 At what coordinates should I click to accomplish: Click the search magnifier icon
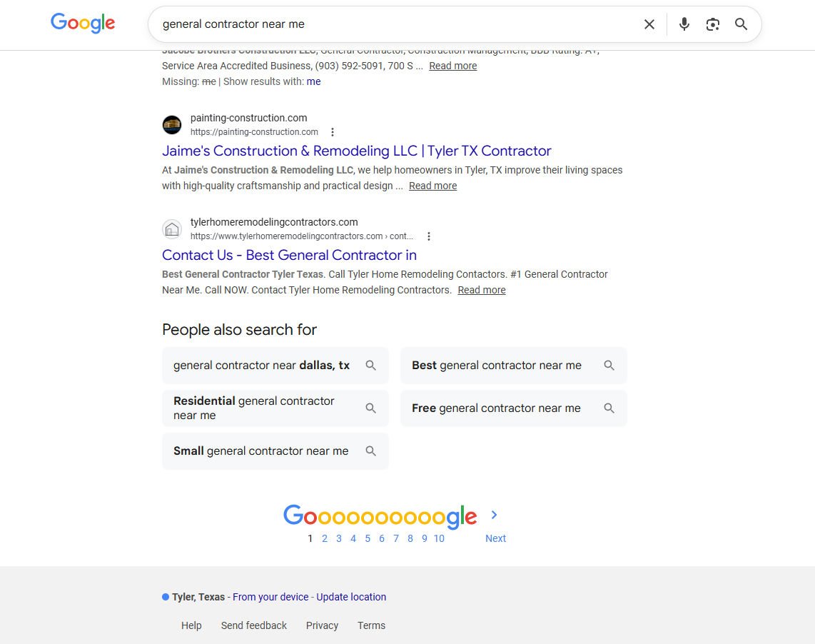741,24
